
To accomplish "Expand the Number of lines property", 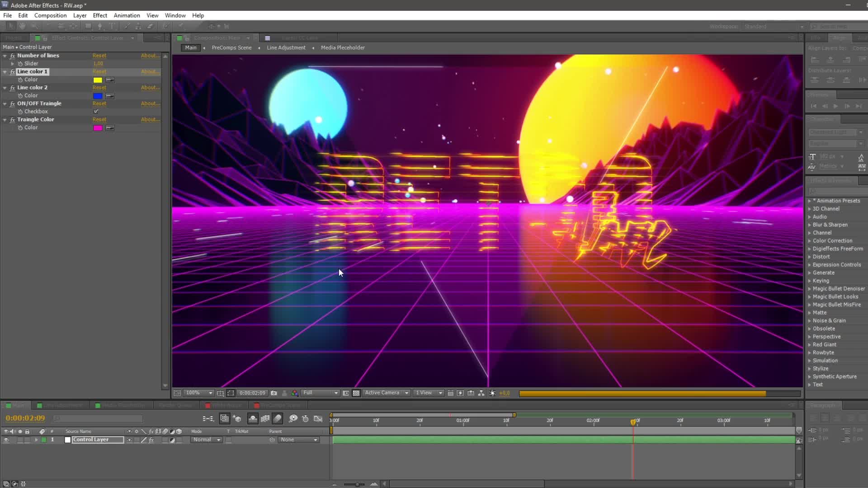I will pos(5,56).
